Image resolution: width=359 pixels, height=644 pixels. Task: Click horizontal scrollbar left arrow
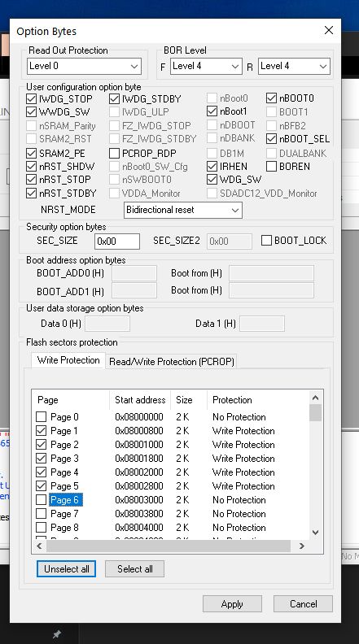click(39, 546)
